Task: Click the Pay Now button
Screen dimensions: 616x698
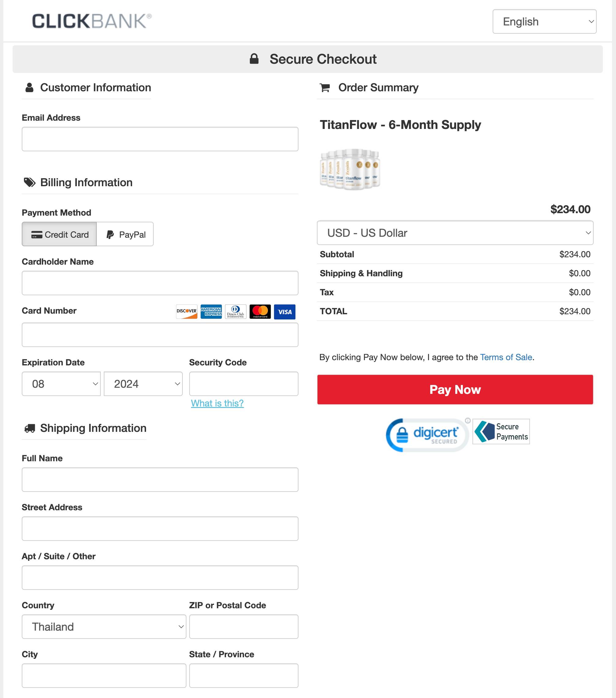Action: pos(455,390)
